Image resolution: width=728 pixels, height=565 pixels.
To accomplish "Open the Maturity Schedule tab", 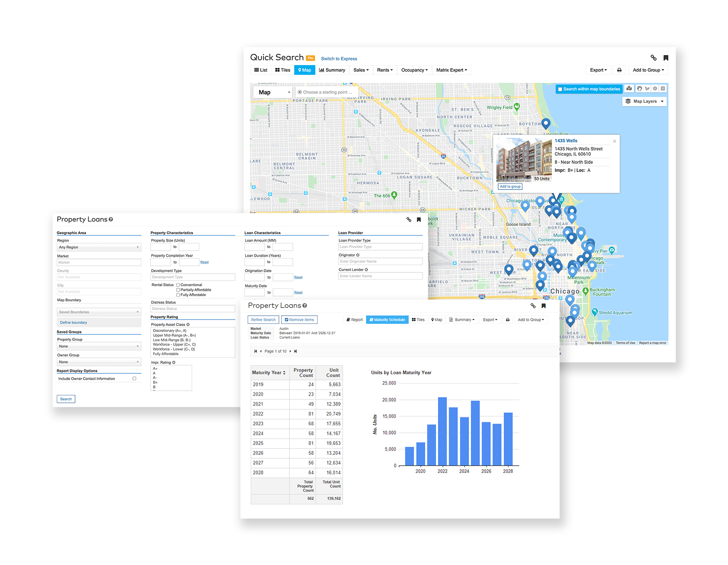I will pyautogui.click(x=387, y=320).
